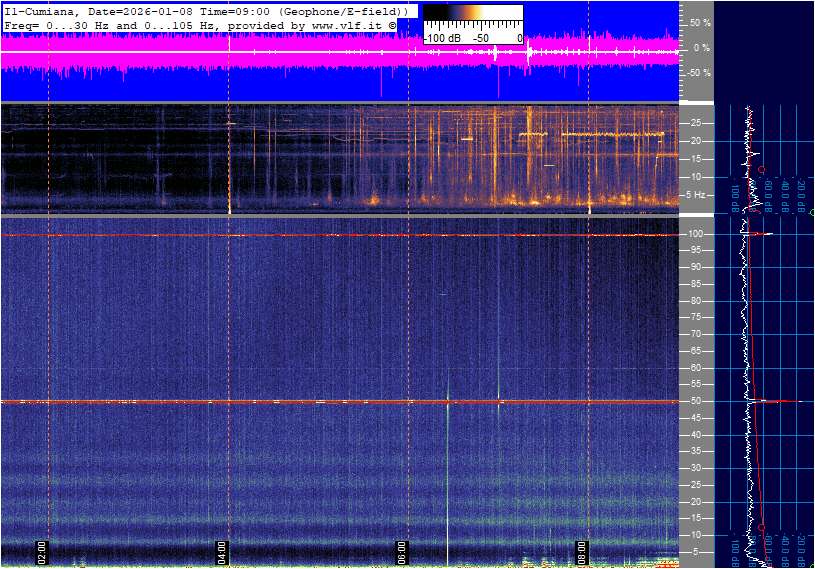Click the 02:00 time marker label
This screenshot has width=815, height=569.
click(x=42, y=551)
